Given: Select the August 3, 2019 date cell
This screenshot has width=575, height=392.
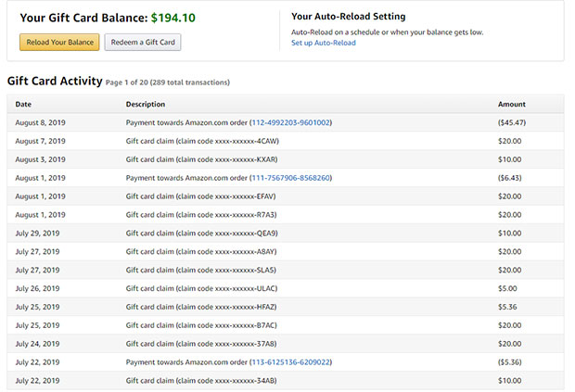Looking at the screenshot, I should (x=40, y=159).
